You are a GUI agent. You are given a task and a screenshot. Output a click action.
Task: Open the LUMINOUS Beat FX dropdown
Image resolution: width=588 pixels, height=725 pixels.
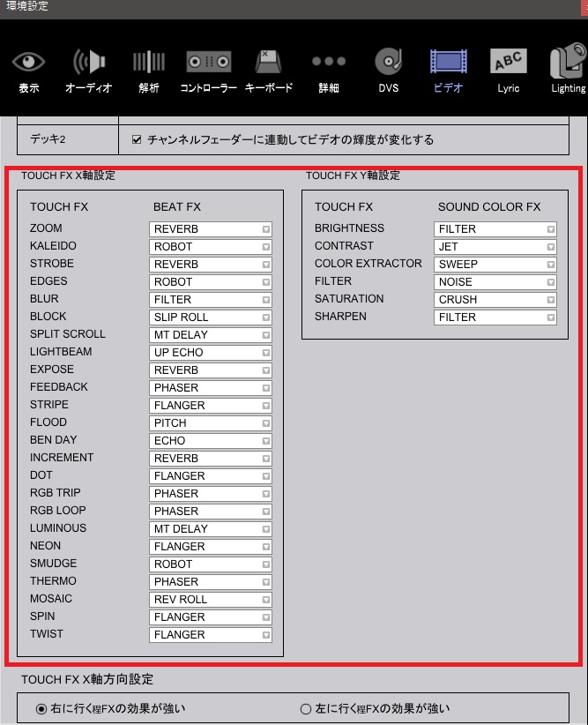coord(211,528)
